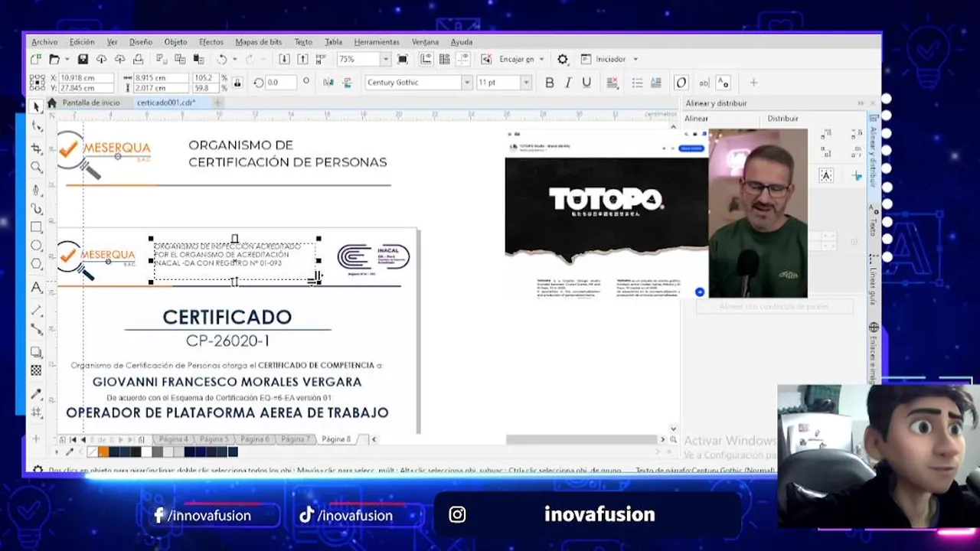Expand the Open folder arrow dropdown

tap(67, 59)
